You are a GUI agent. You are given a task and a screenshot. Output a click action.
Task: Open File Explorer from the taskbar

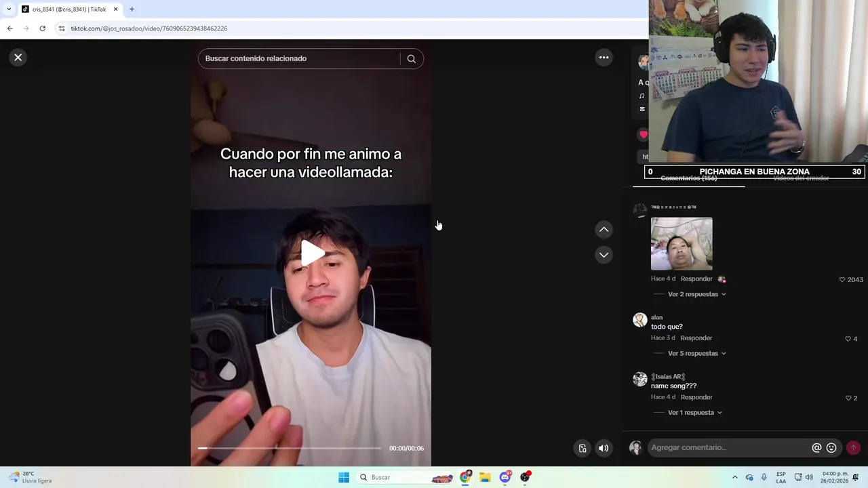click(485, 477)
